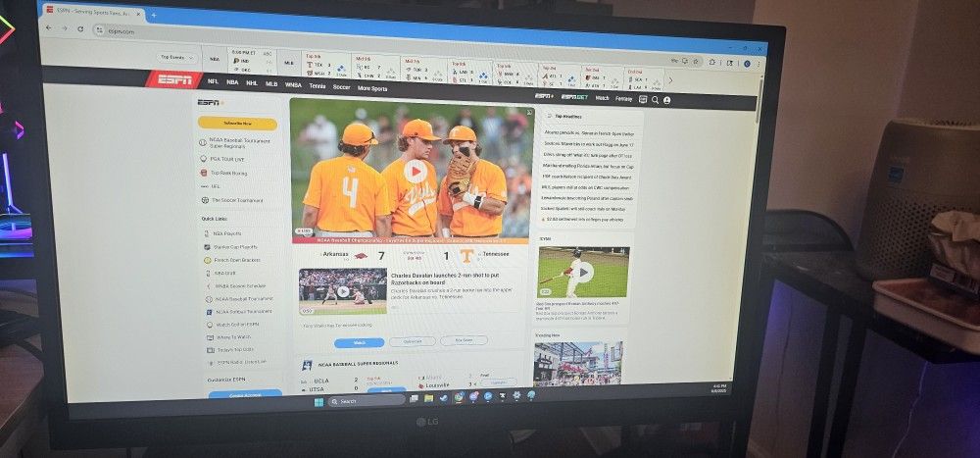
Task: Click the NCAA Baseball Super Regionals section logo
Action: 307,365
